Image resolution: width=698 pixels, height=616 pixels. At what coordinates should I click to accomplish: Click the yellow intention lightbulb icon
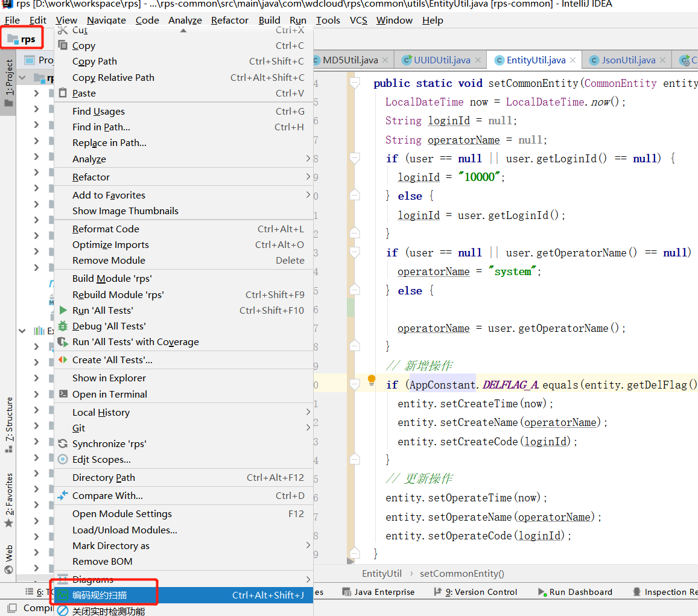click(x=372, y=380)
